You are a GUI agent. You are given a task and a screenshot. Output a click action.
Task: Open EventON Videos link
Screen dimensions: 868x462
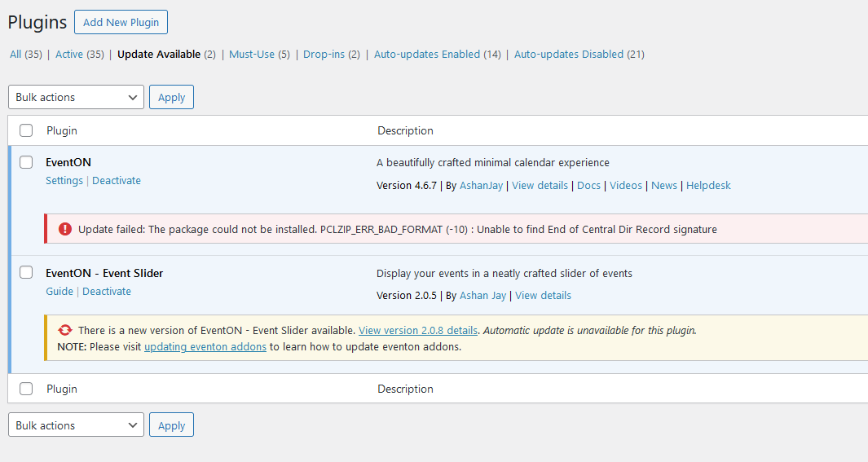pos(626,185)
